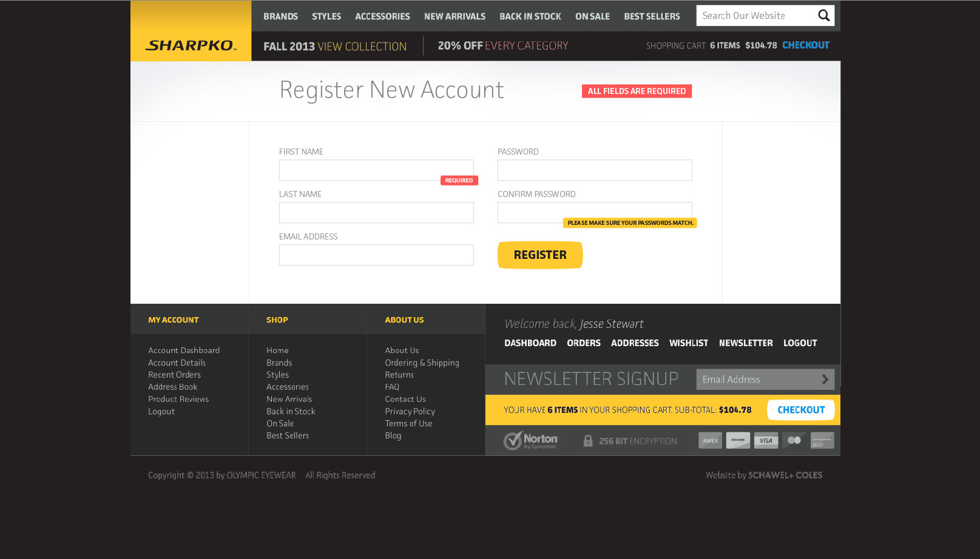Click New Arrivals in Shop footer list
The height and width of the screenshot is (559, 980).
pos(289,399)
